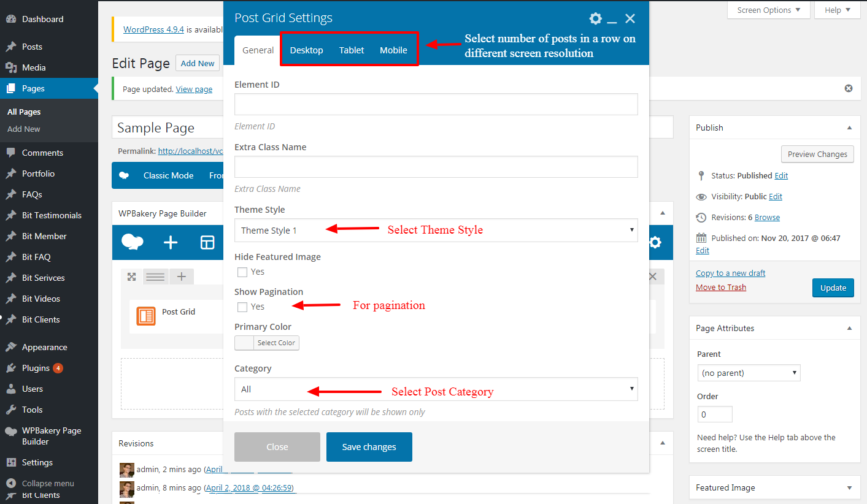Switch to the Desktop tab
The width and height of the screenshot is (867, 504).
point(306,50)
